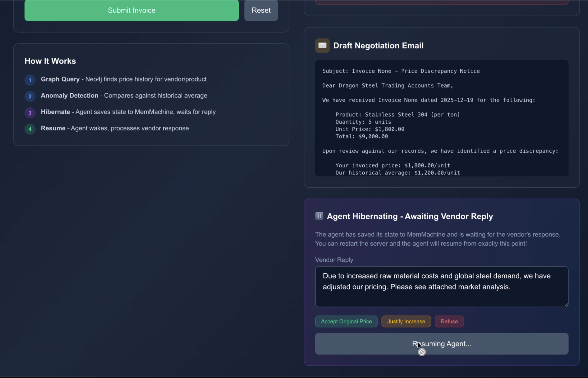Click the Draft Negotiation Email title
Image resolution: width=588 pixels, height=378 pixels.
378,46
